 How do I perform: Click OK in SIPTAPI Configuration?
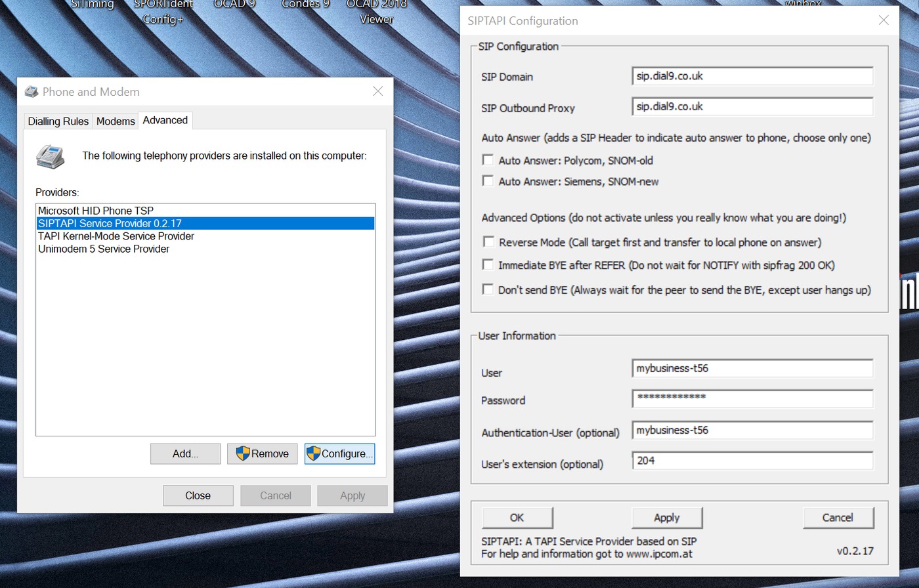click(517, 517)
